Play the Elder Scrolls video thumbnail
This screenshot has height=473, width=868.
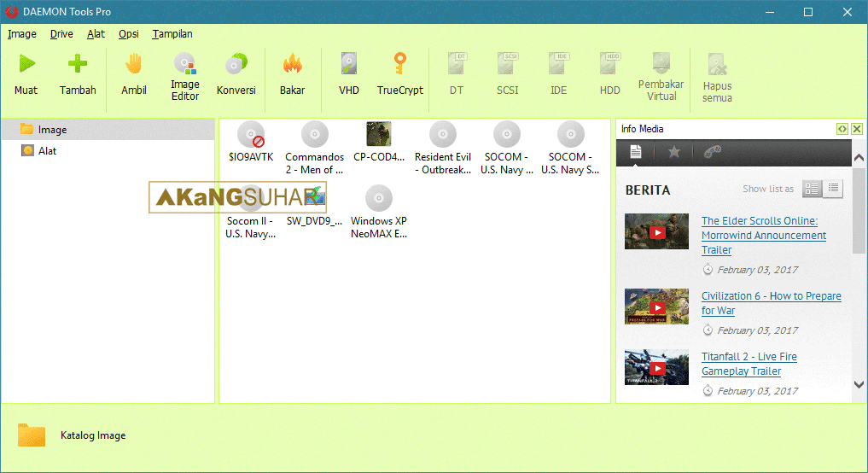pyautogui.click(x=656, y=231)
